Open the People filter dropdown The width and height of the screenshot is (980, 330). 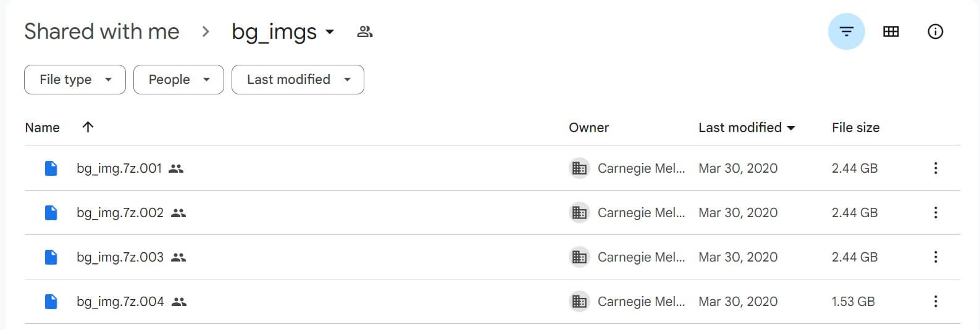[178, 80]
